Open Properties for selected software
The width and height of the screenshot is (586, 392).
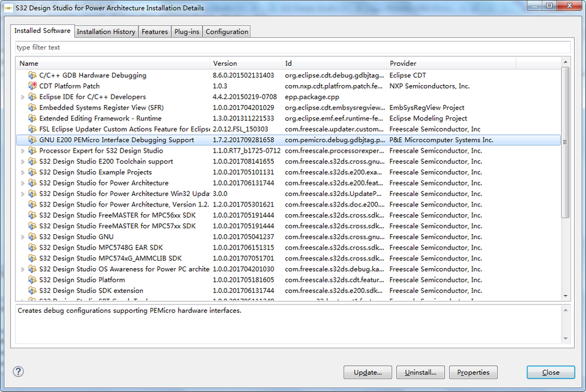(x=473, y=372)
